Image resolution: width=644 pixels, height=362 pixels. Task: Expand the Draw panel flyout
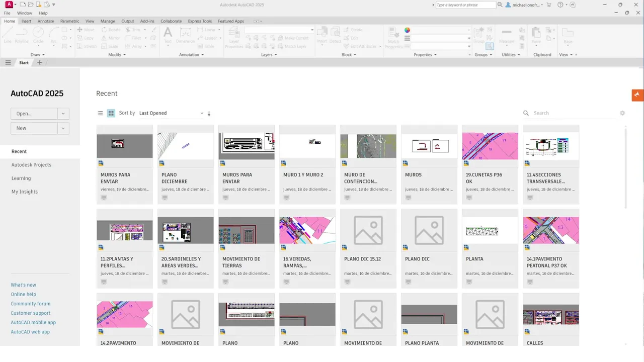point(38,54)
